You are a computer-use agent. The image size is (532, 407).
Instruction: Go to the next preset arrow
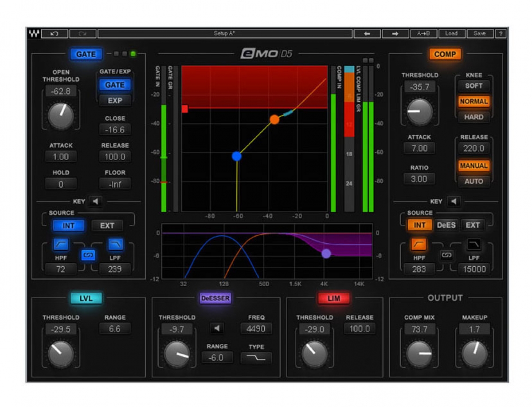[x=395, y=34]
